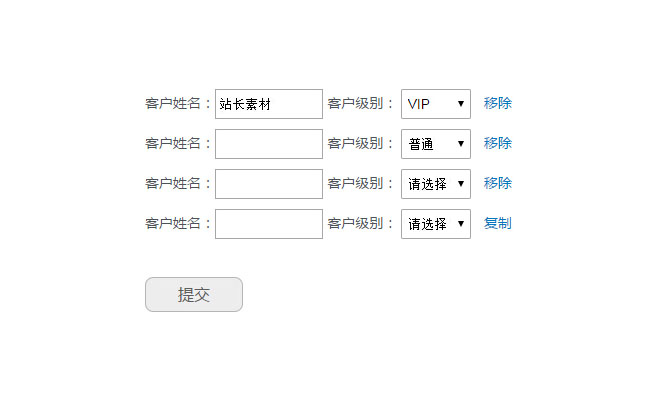Click the third row 客户姓名 input box
The image size is (650, 407).
[268, 184]
